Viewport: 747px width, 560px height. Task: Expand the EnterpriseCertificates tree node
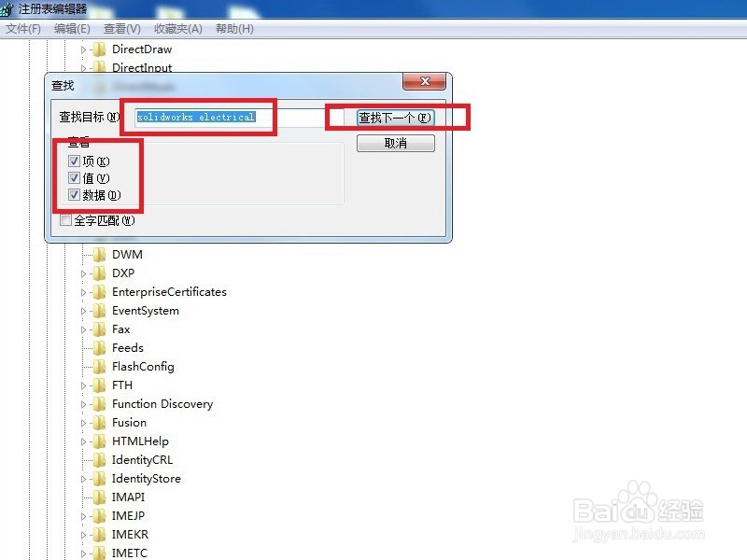click(x=83, y=292)
